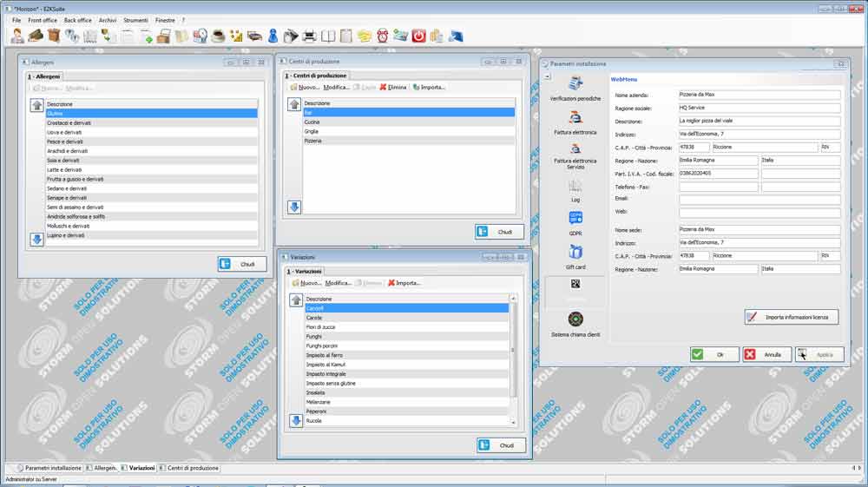Screen dimensions: 868x487
Task: Switch to Allergeni tab in bottom bar
Action: [x=101, y=468]
